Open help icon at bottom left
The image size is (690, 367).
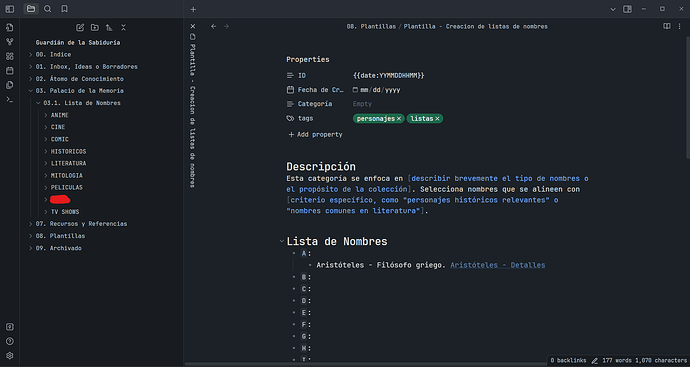tap(10, 341)
